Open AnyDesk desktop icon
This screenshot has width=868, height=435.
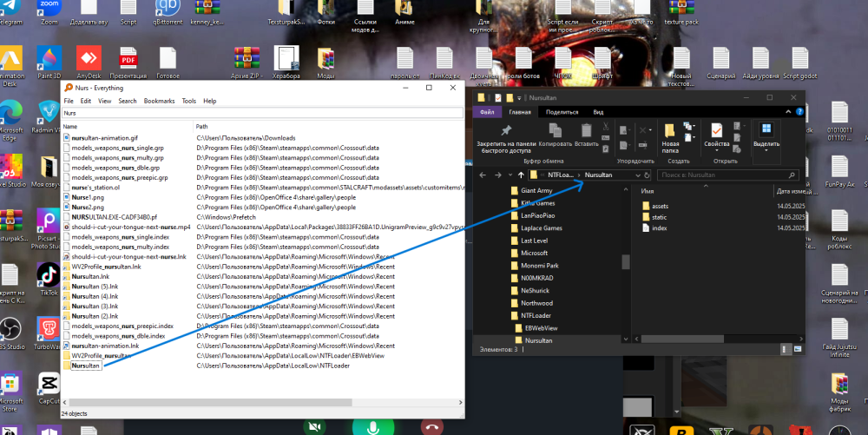point(89,58)
